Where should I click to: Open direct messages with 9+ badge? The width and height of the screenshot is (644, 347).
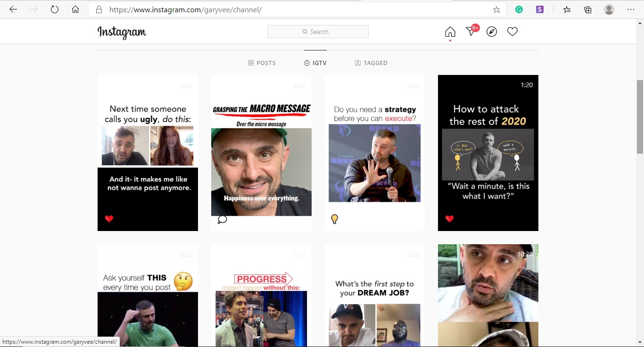[x=471, y=32]
